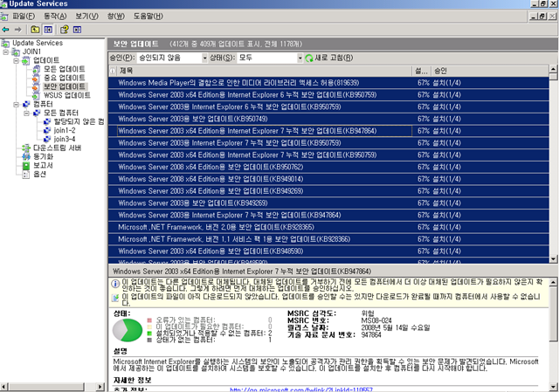The image size is (559, 392).
Task: Click the 컴퓨터 node icon
Action: click(x=26, y=104)
